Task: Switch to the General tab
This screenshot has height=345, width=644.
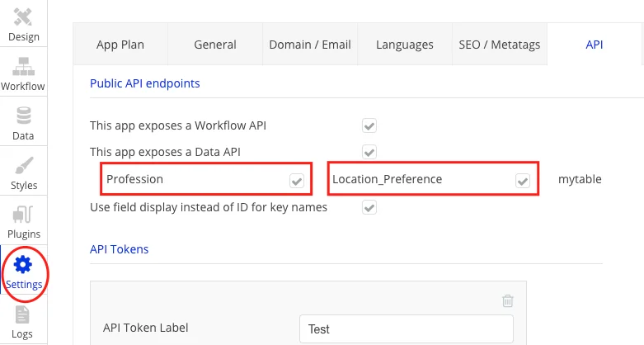Action: (x=215, y=45)
